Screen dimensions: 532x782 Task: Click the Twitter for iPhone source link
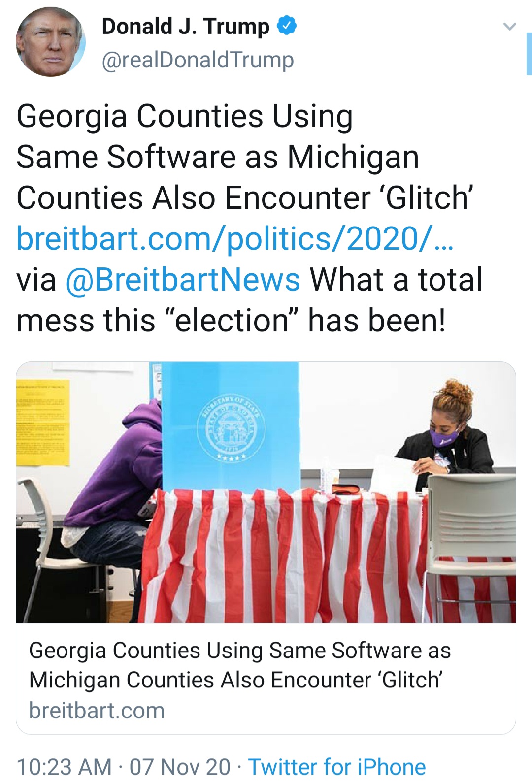click(336, 766)
